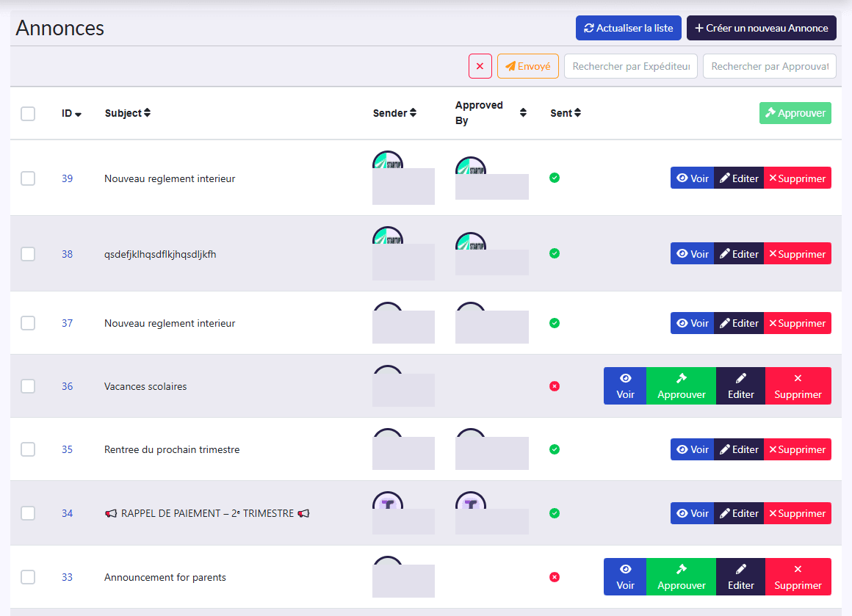The width and height of the screenshot is (852, 616).
Task: Select the Vacances scolaires row checkbox
Action: point(28,386)
